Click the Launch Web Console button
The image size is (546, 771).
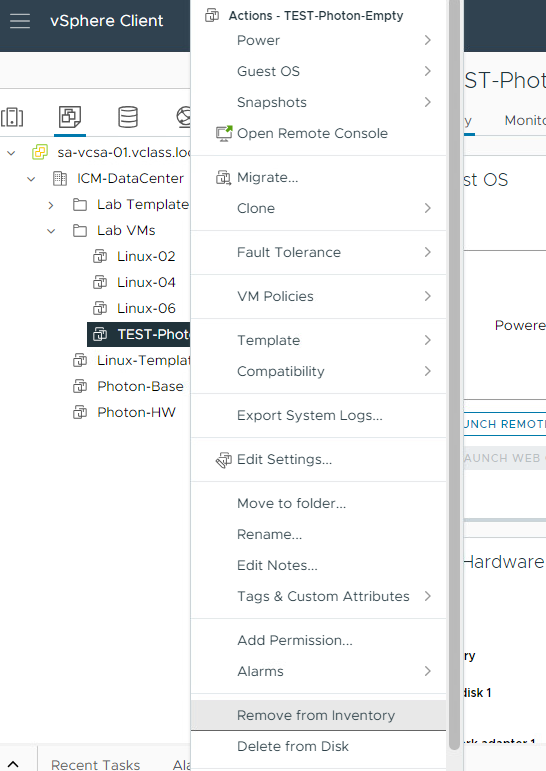click(505, 458)
